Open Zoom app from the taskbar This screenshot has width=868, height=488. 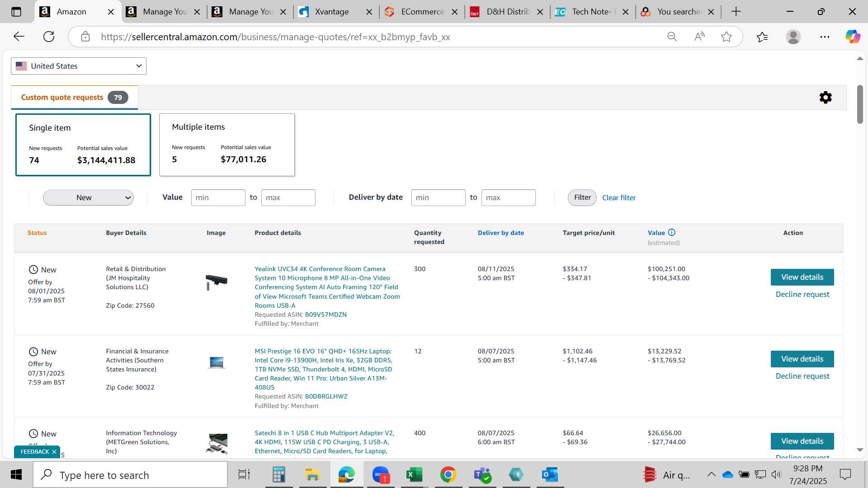click(381, 474)
